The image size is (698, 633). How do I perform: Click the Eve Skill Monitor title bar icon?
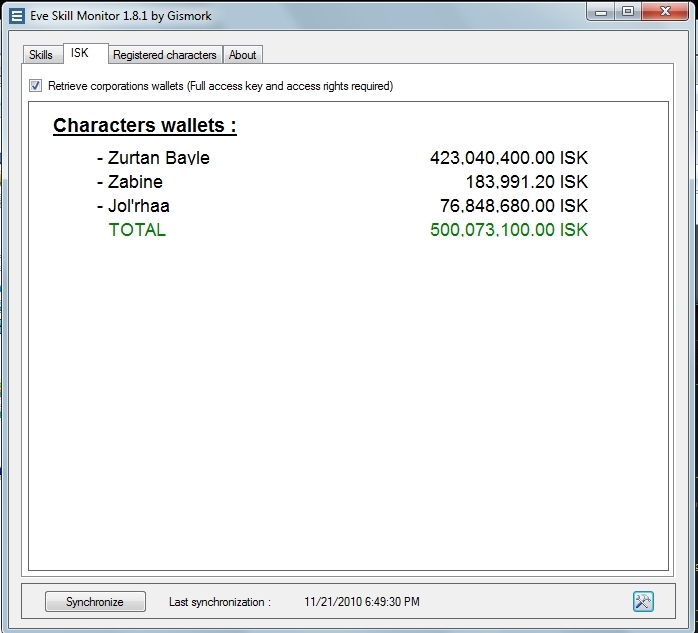click(17, 16)
